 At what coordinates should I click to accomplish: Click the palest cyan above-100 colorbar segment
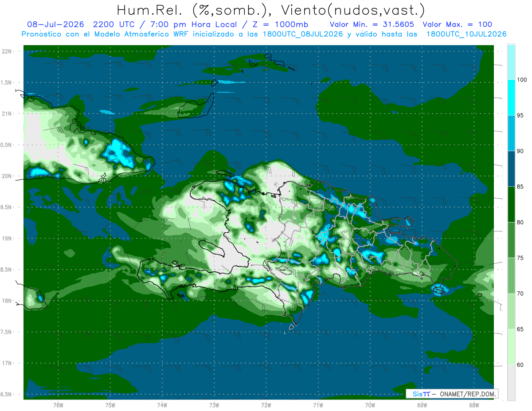pyautogui.click(x=511, y=62)
